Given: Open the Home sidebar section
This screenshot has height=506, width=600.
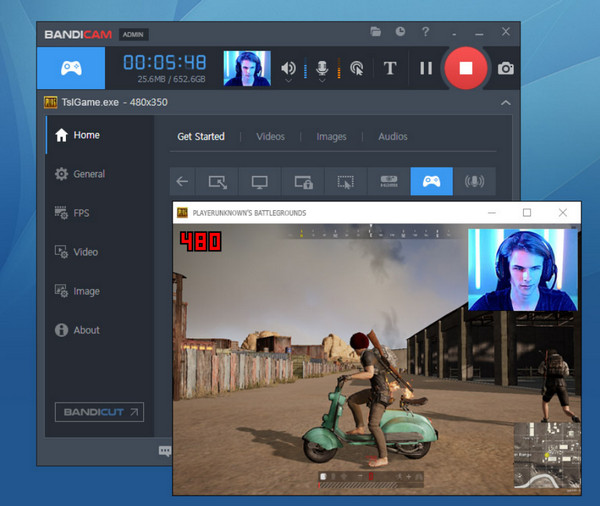Looking at the screenshot, I should point(100,135).
